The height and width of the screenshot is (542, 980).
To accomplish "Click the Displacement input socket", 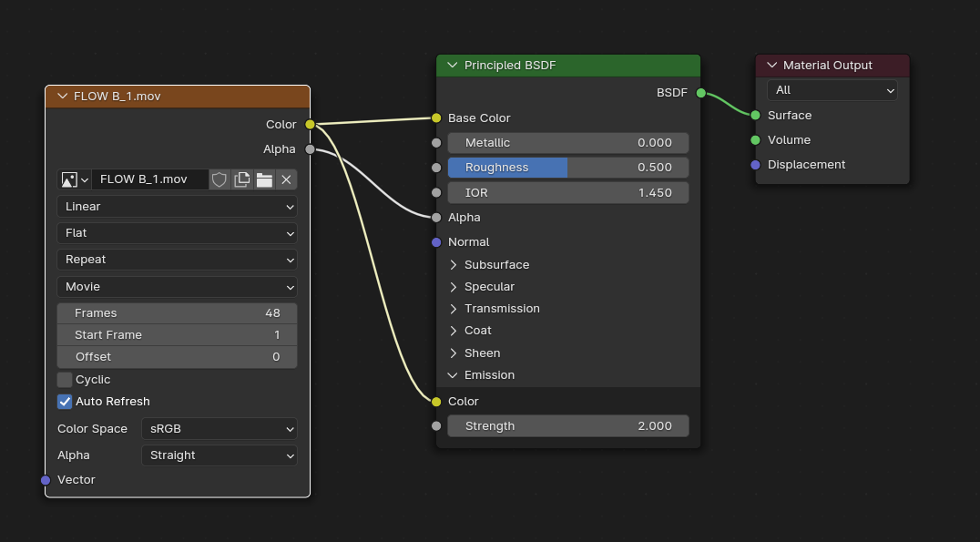I will coord(756,165).
